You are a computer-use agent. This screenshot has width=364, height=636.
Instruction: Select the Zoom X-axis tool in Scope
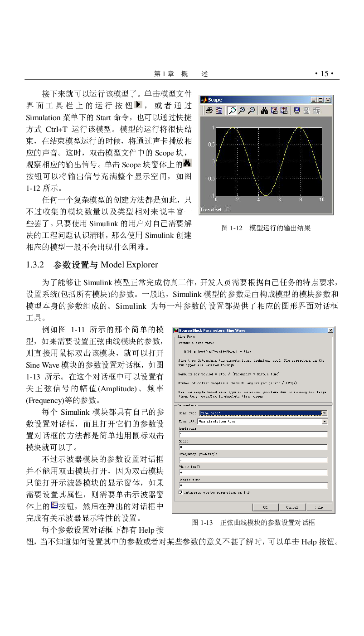(242, 110)
